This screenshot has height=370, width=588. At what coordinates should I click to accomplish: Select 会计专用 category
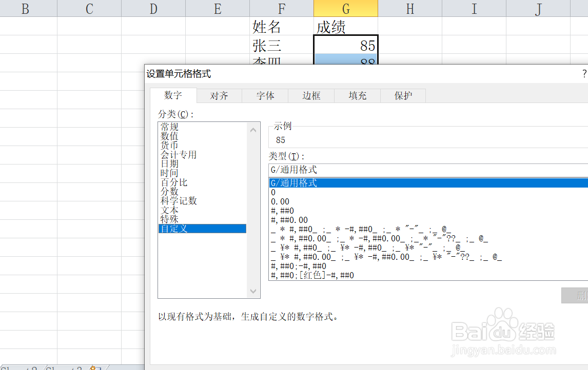179,155
